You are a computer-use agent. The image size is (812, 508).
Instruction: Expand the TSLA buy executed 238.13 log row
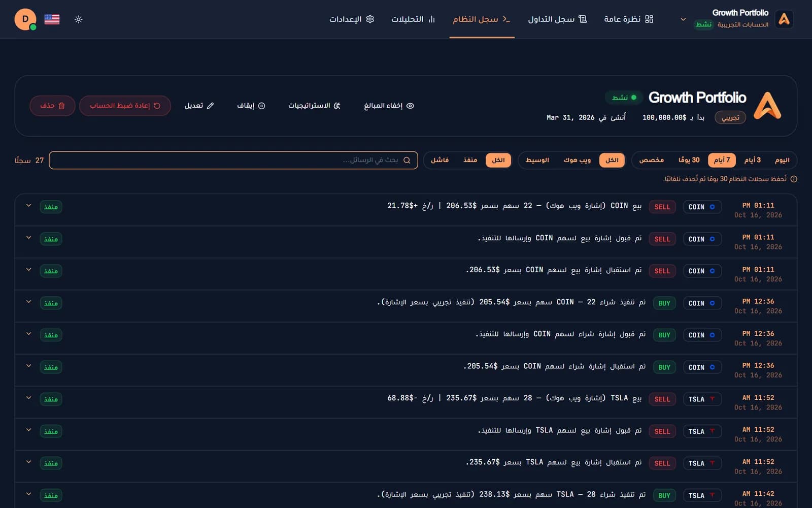coord(29,494)
